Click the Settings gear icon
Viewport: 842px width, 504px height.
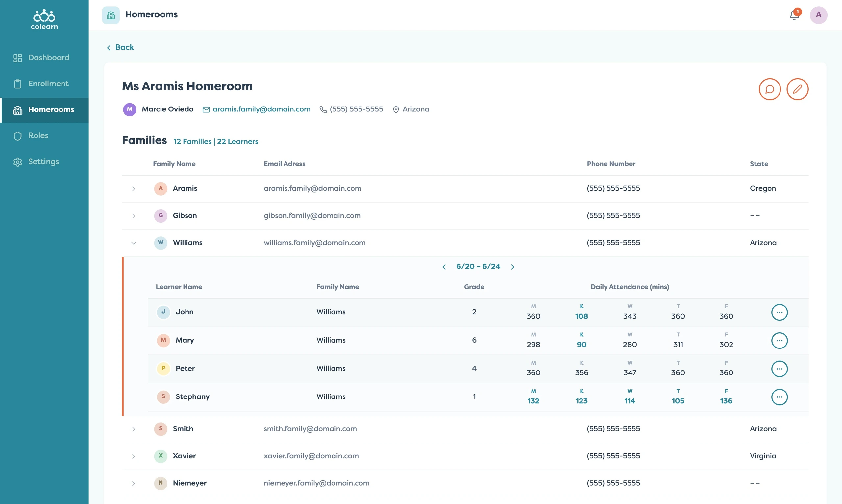[18, 162]
